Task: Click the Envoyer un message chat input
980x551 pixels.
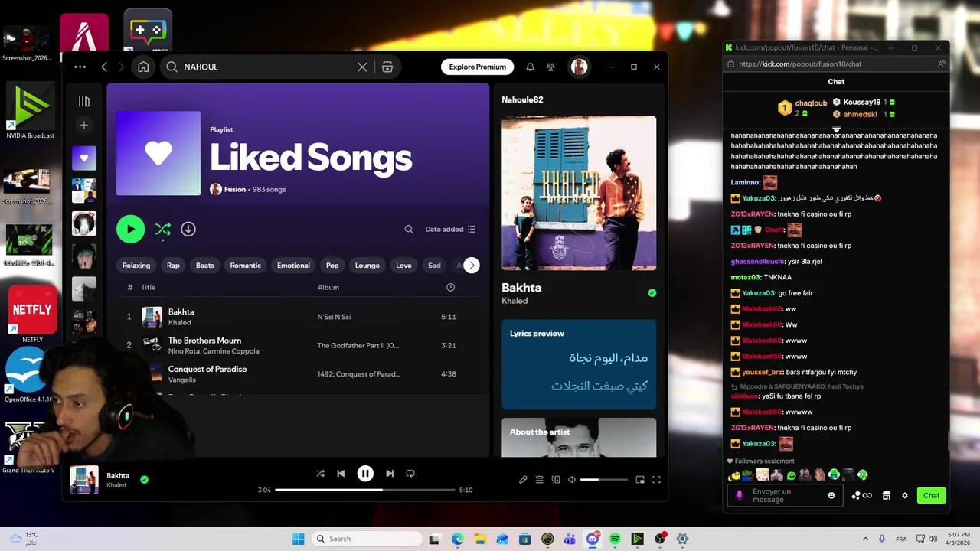Action: click(784, 495)
